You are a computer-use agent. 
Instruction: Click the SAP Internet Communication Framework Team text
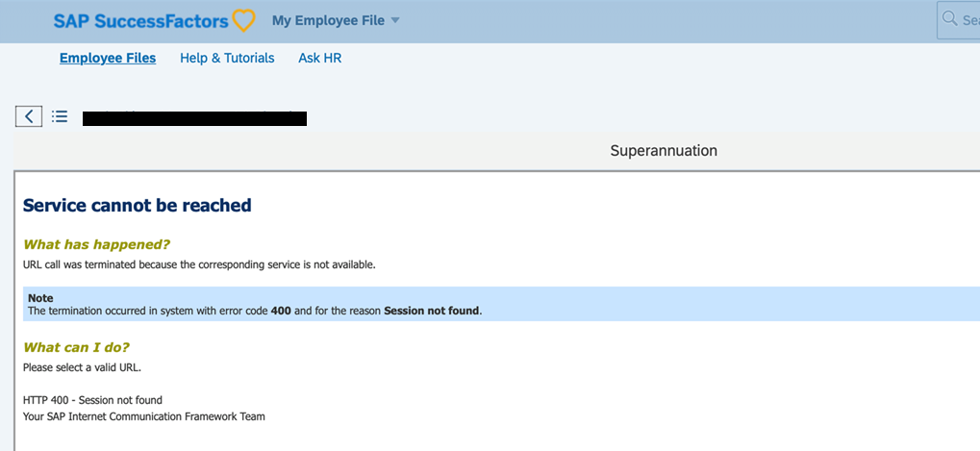click(143, 416)
